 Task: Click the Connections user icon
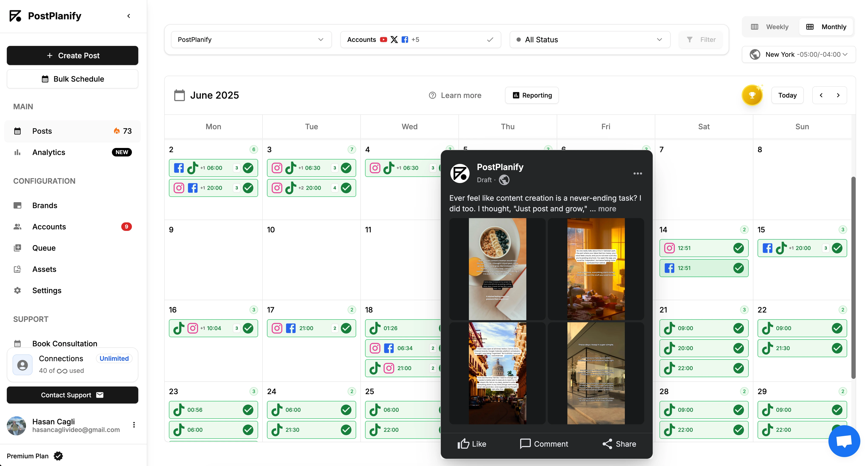click(x=23, y=365)
